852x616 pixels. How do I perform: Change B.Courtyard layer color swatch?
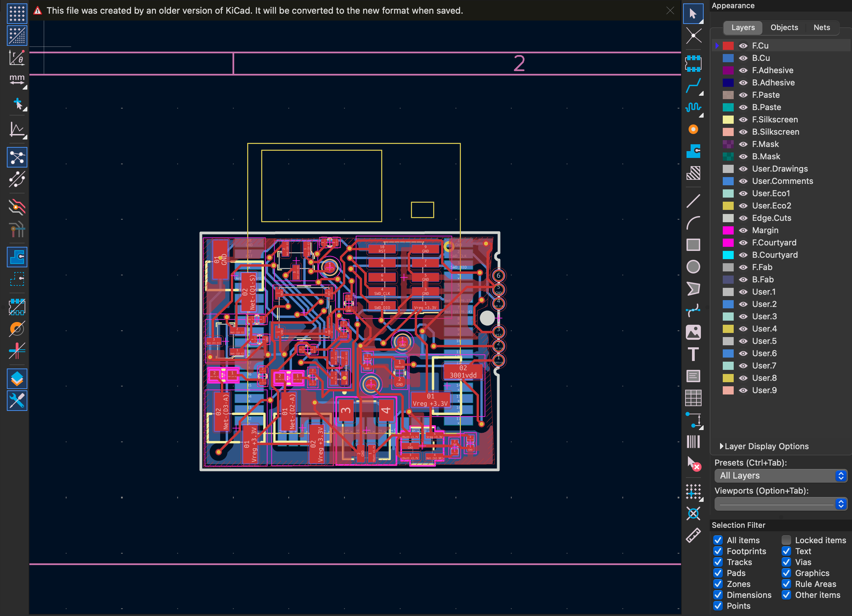tap(728, 255)
